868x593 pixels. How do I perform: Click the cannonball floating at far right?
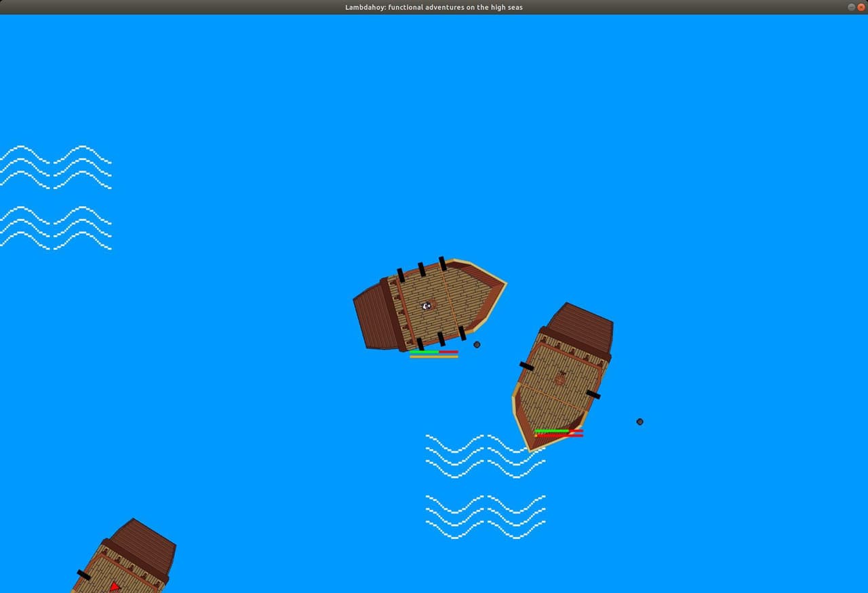(639, 422)
